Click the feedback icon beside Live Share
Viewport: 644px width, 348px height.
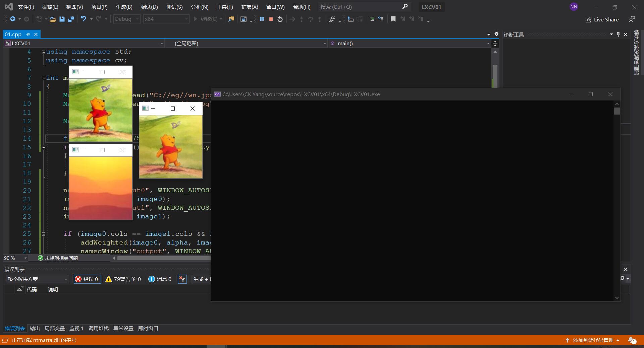(x=632, y=19)
